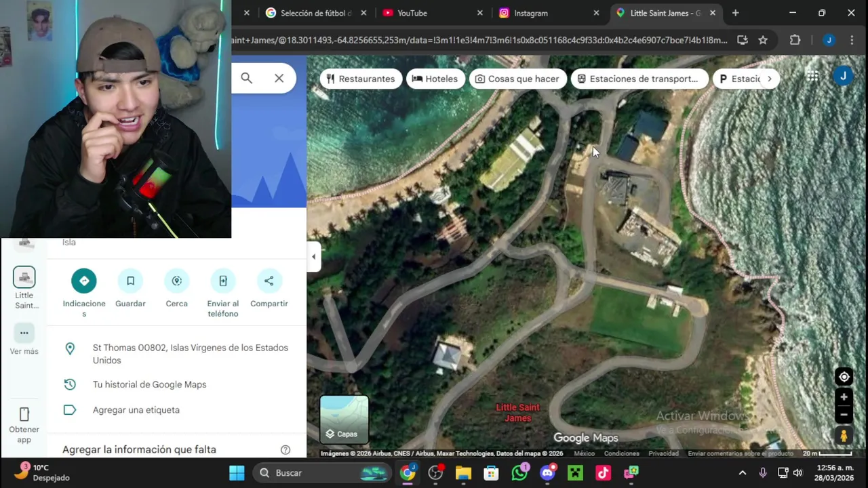Open Chrome profile J avatar in toolbar

[x=829, y=40]
